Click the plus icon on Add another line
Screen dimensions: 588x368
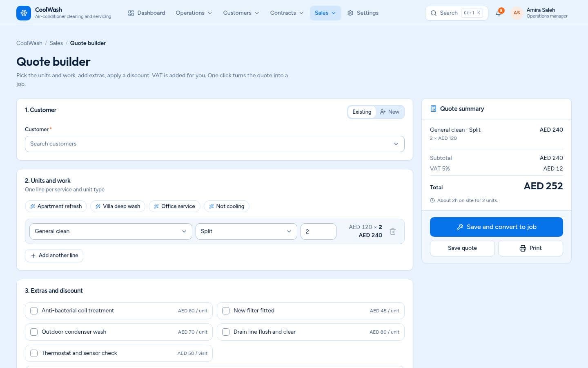point(33,256)
